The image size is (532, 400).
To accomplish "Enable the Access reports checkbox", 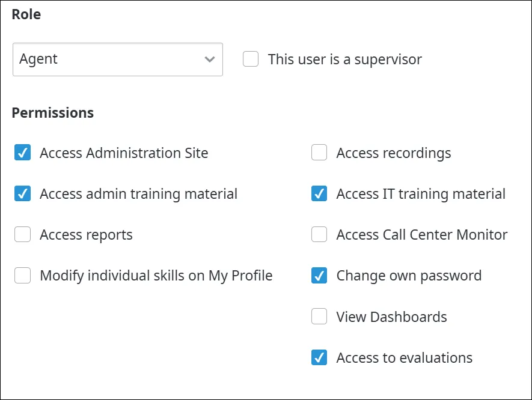I will [x=22, y=234].
